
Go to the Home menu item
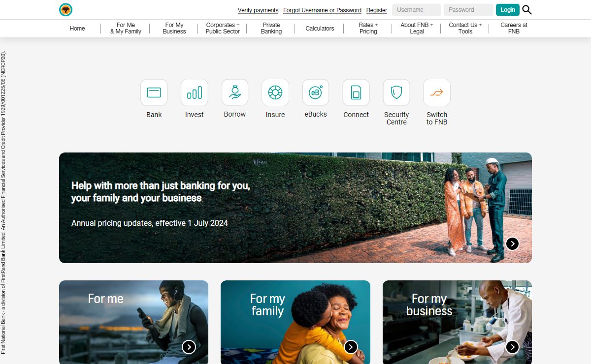click(x=77, y=29)
